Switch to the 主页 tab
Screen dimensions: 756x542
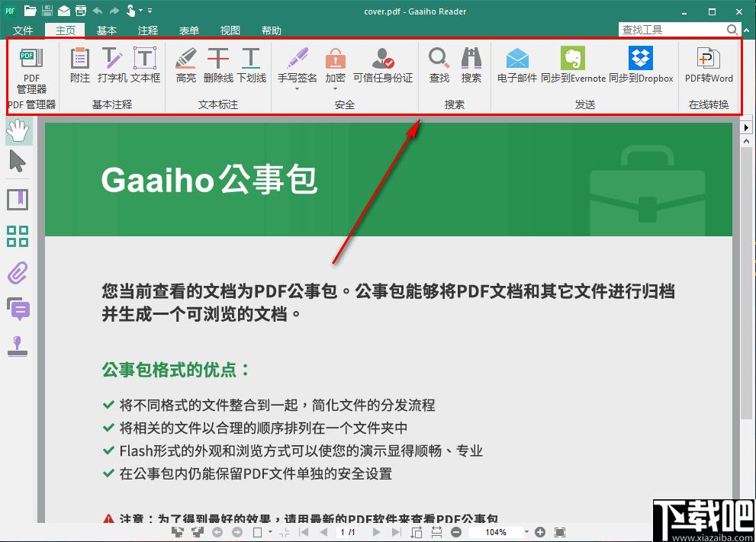pos(65,30)
